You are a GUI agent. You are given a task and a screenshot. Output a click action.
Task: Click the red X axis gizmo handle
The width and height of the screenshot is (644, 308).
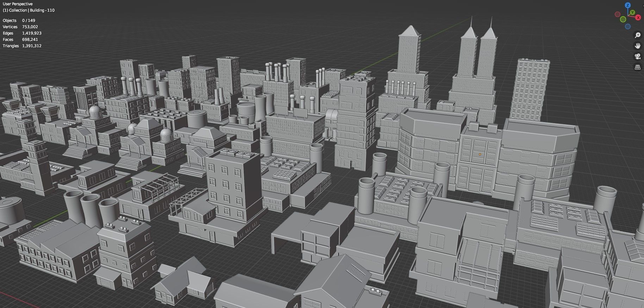coord(638,17)
